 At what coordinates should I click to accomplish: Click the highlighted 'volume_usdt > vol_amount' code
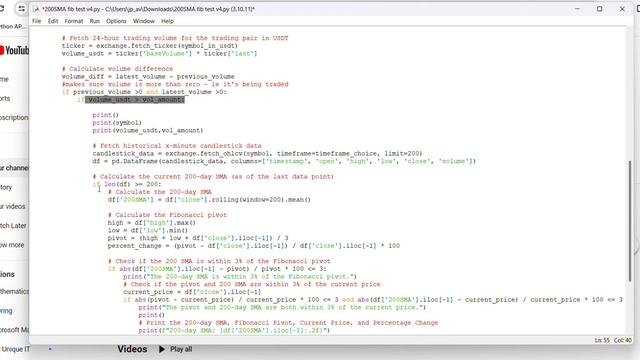pyautogui.click(x=135, y=100)
